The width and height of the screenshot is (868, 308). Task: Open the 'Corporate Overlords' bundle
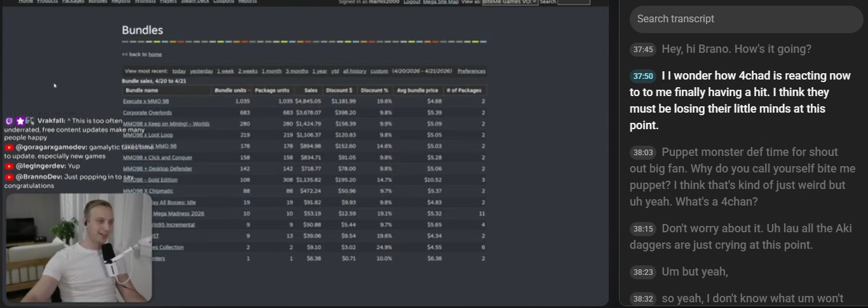(147, 113)
